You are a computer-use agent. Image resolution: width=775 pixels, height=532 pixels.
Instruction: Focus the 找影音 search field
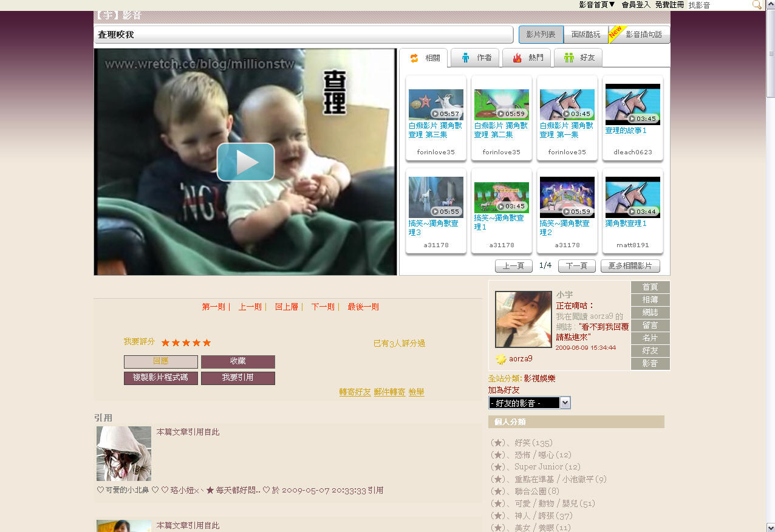(719, 5)
